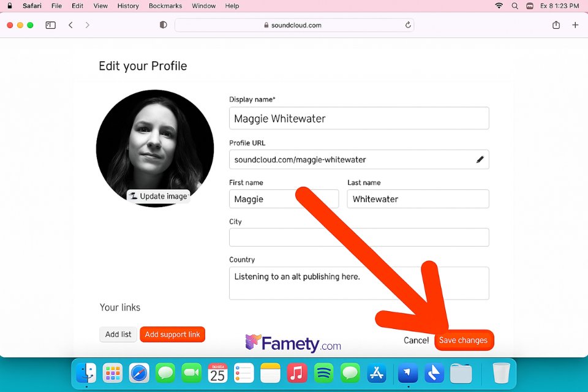This screenshot has width=588, height=392.
Task: Click the Add support link button
Action: pyautogui.click(x=173, y=334)
